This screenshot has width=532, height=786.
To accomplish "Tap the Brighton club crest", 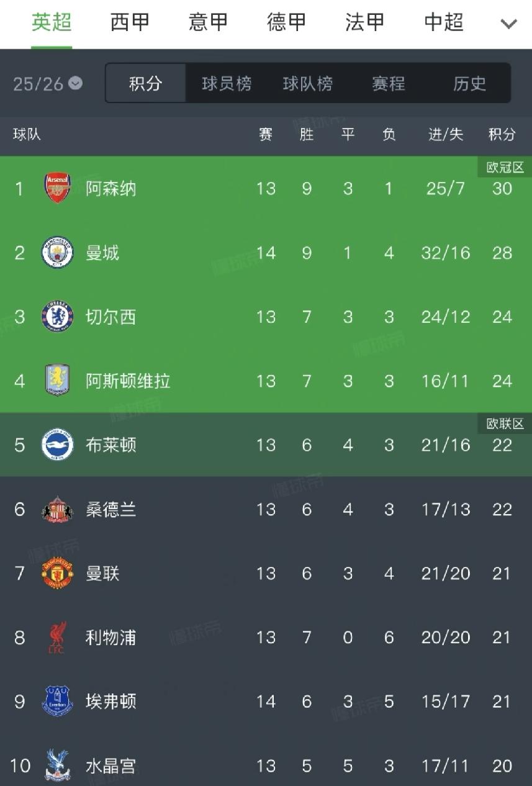I will coord(57,445).
